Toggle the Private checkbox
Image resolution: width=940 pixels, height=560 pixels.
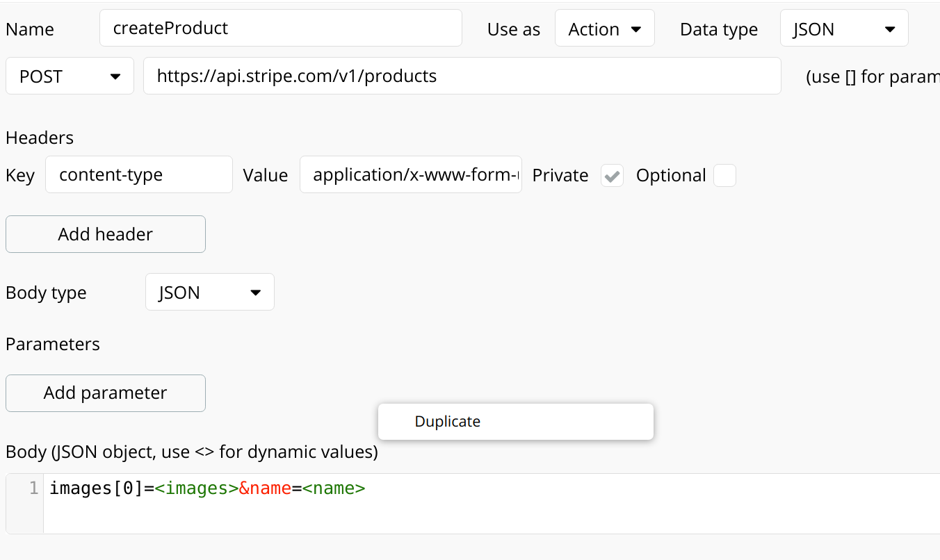pos(612,176)
